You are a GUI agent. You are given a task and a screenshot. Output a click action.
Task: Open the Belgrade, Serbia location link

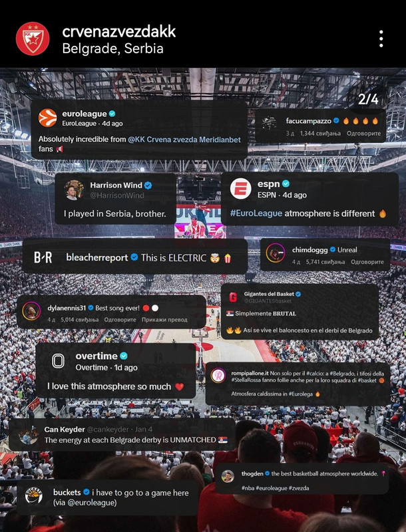[112, 49]
